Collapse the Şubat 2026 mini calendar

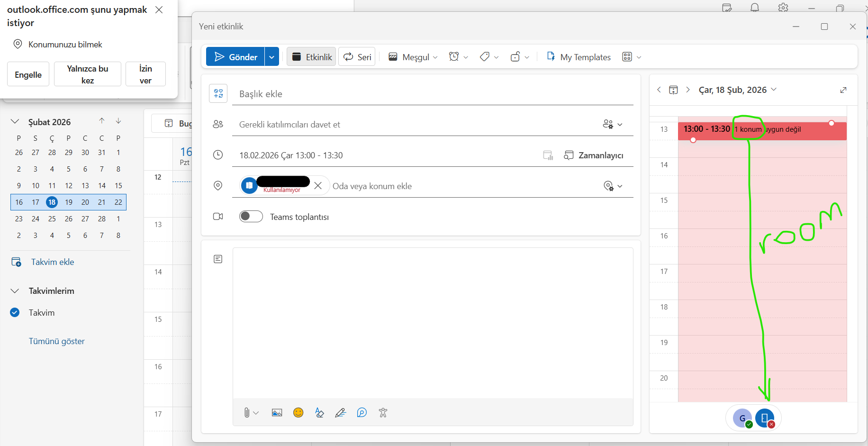(x=15, y=121)
